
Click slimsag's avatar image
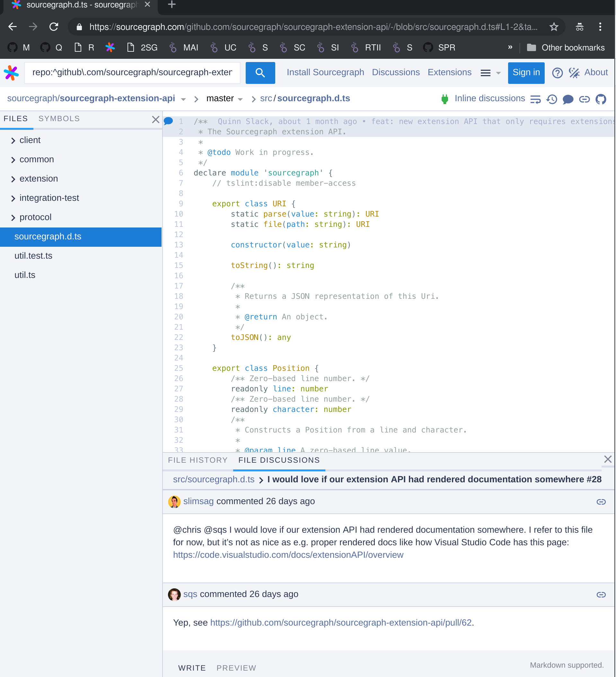pyautogui.click(x=174, y=502)
